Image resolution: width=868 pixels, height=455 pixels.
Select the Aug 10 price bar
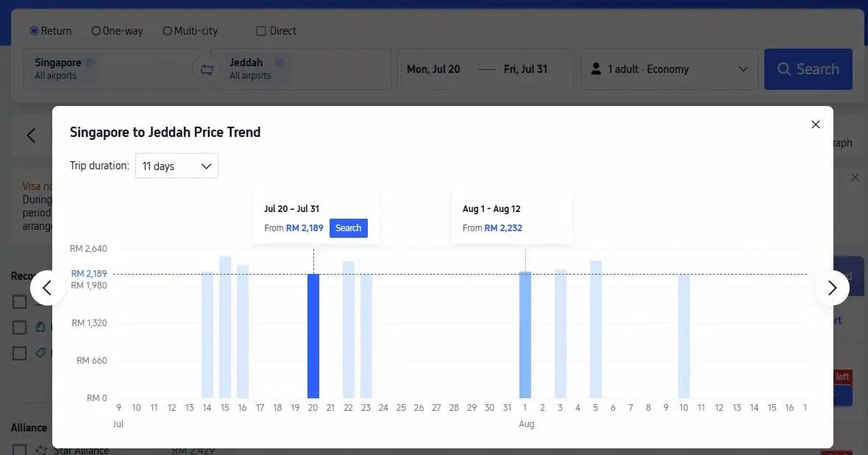click(x=684, y=336)
